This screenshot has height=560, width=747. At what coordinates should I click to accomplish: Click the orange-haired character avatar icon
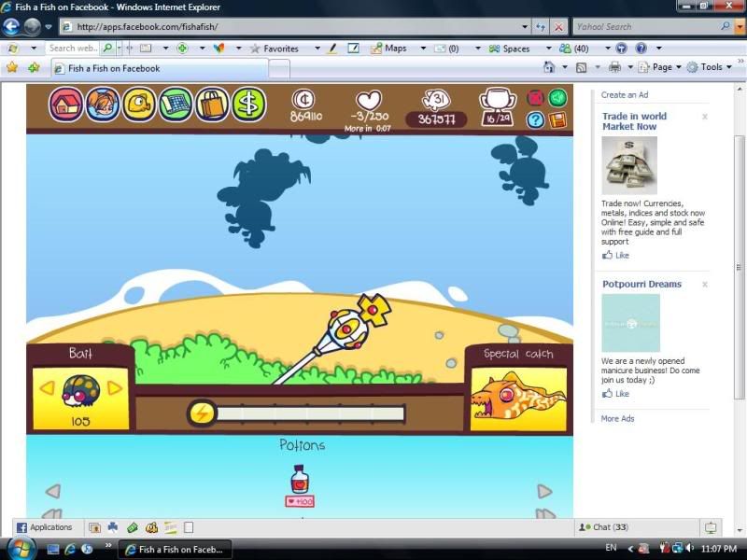[103, 104]
